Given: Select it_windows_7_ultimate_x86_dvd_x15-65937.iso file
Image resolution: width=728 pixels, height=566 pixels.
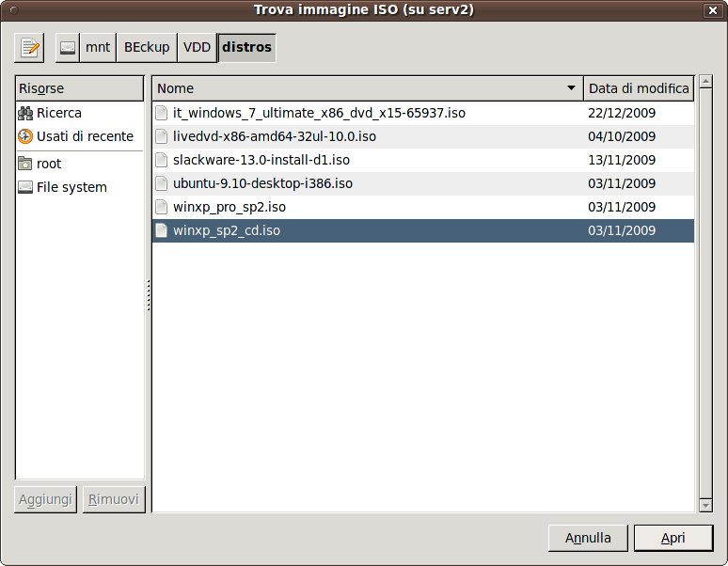Looking at the screenshot, I should [x=423, y=113].
